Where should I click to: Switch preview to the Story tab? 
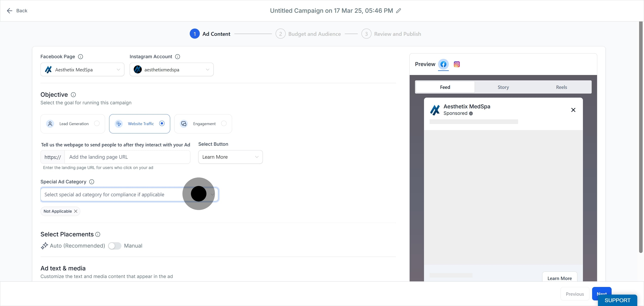click(x=503, y=87)
